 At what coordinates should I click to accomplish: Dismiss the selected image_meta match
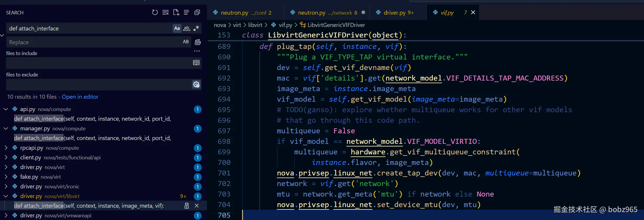197,206
